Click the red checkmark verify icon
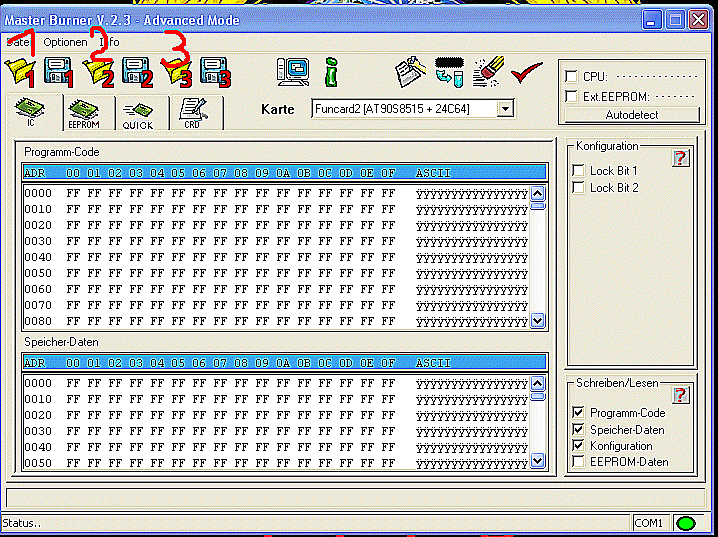This screenshot has height=537, width=718. click(x=526, y=70)
